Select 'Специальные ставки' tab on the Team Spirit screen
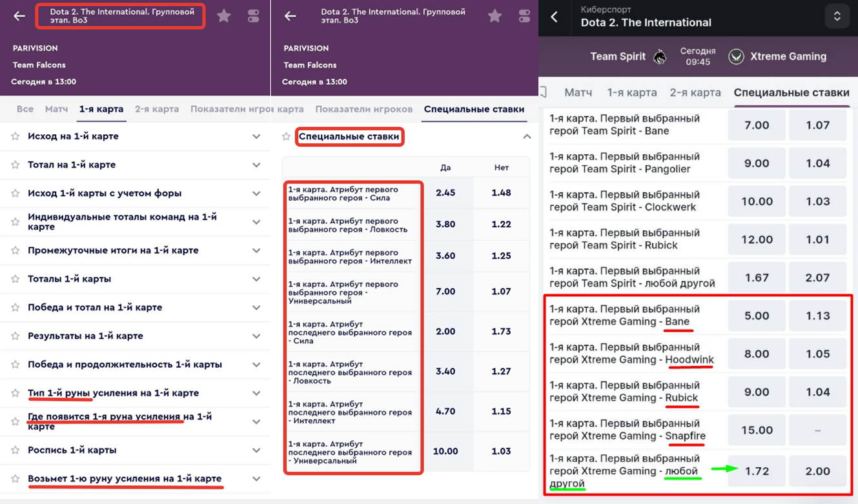Screen dimensions: 858x504 (792, 92)
